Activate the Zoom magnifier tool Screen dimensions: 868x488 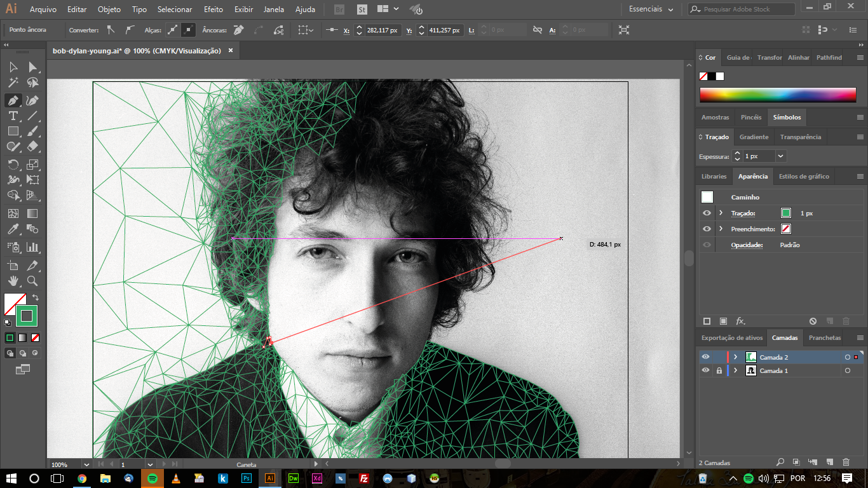pyautogui.click(x=32, y=281)
